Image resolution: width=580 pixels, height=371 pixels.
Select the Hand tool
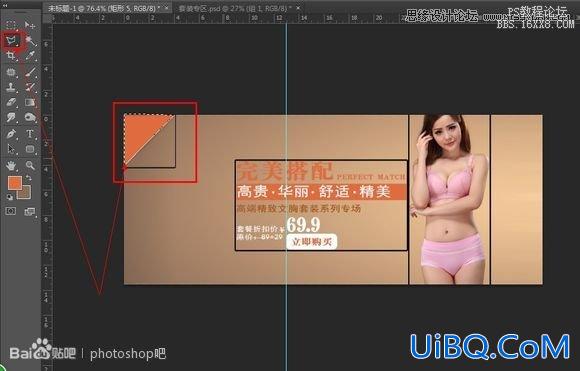point(11,165)
